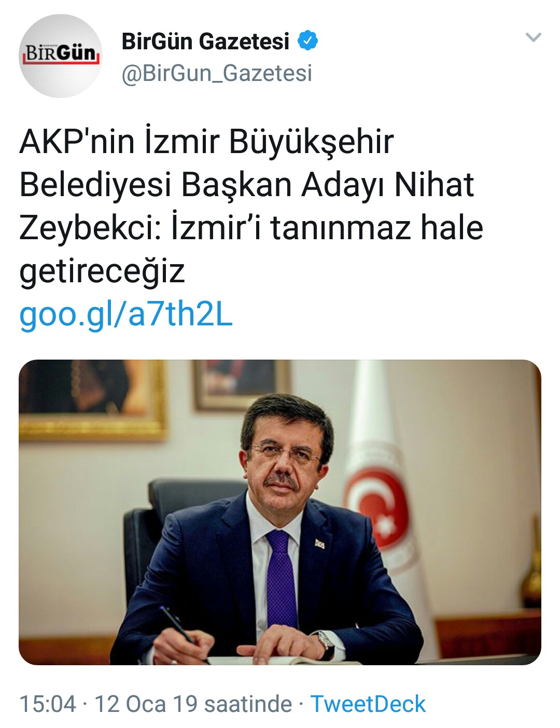
Task: Tap the pen in the photo
Action: pyautogui.click(x=178, y=625)
